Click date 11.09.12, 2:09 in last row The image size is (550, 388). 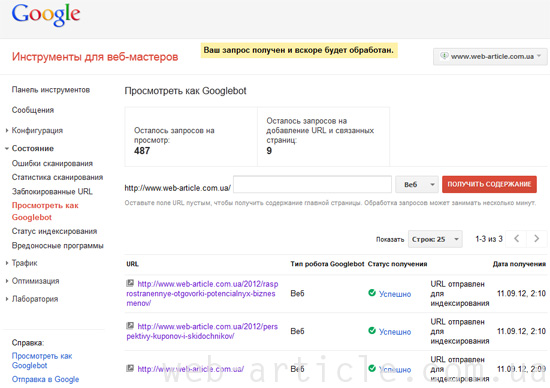521,369
